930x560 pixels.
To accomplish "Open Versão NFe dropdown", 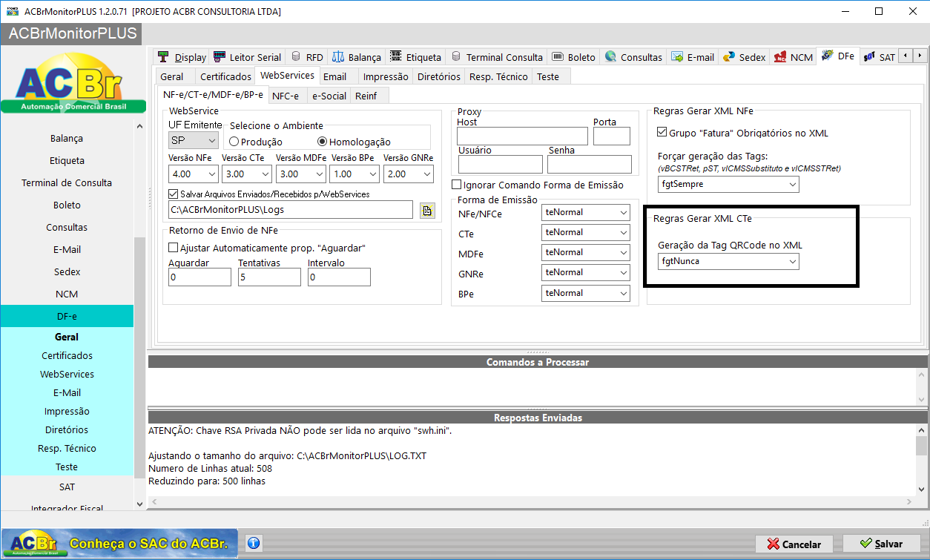I will click(194, 174).
